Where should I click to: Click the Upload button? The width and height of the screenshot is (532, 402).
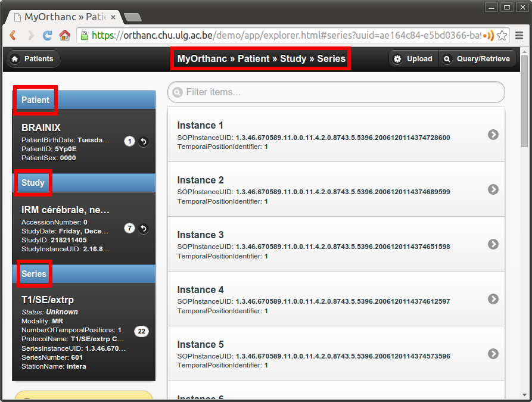click(x=413, y=59)
